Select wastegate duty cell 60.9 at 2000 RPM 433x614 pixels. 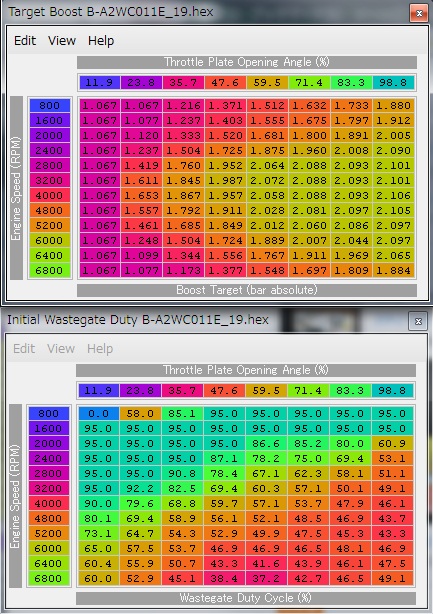click(x=392, y=443)
